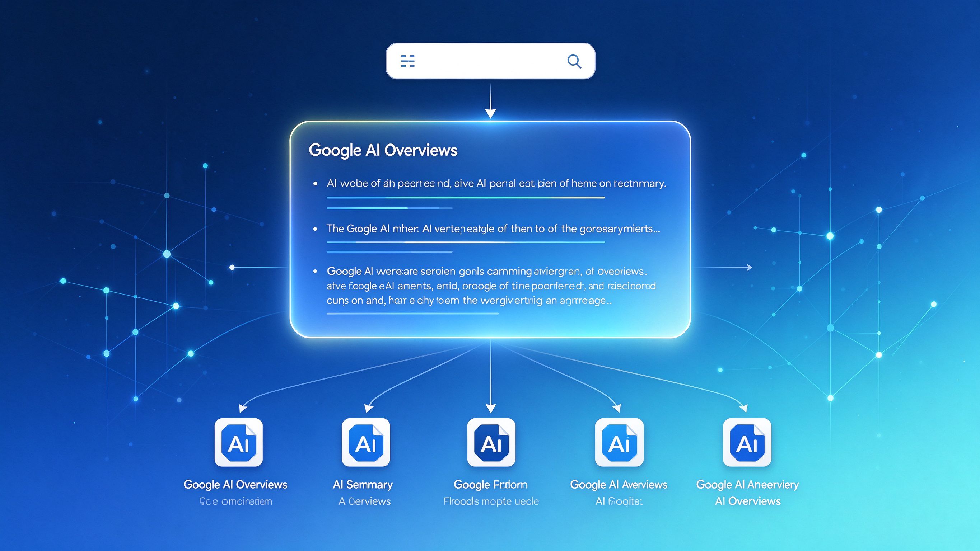Viewport: 980px width, 551px height.
Task: Open the AI icon above Google AI Aneerviery
Action: pyautogui.click(x=747, y=442)
